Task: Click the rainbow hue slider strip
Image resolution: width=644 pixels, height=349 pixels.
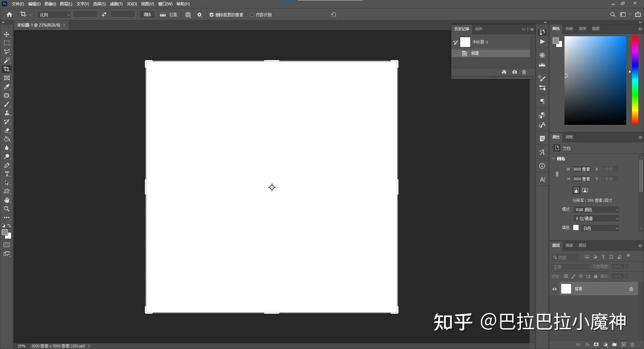Action: click(635, 81)
